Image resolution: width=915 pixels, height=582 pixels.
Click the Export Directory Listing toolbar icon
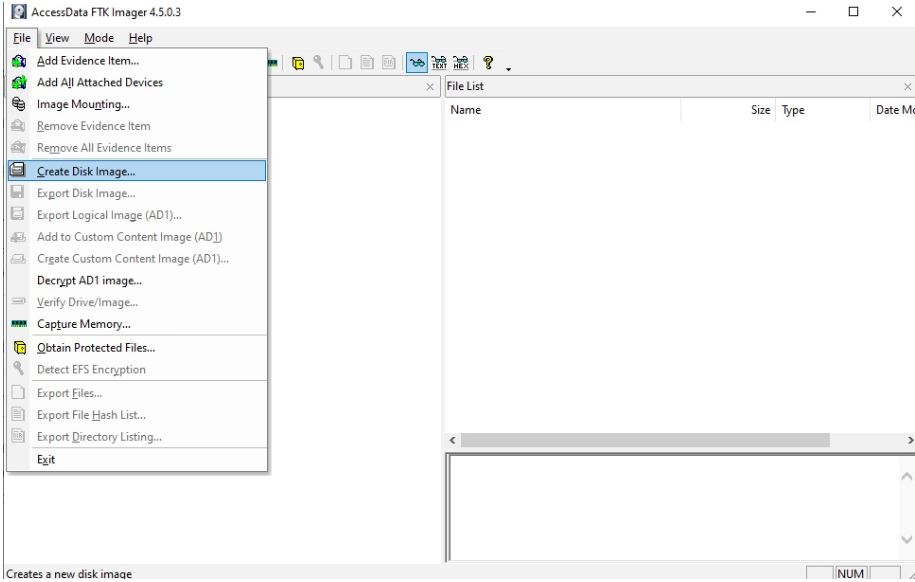389,62
